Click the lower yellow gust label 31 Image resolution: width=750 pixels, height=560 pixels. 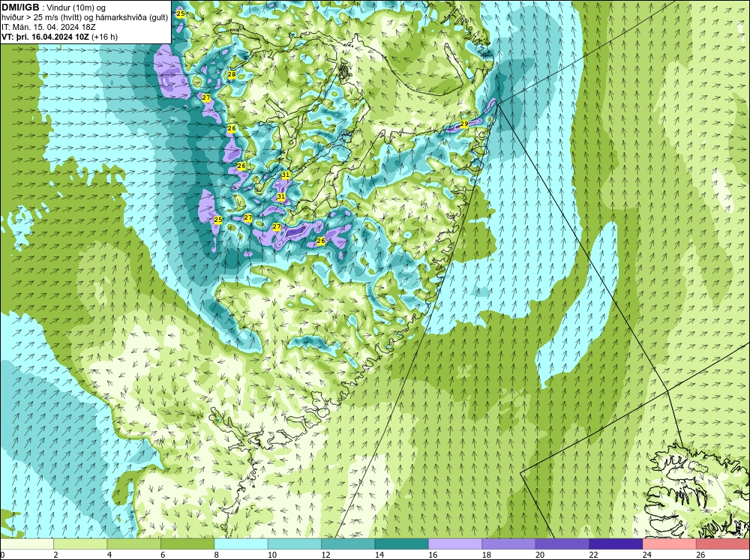pyautogui.click(x=281, y=196)
